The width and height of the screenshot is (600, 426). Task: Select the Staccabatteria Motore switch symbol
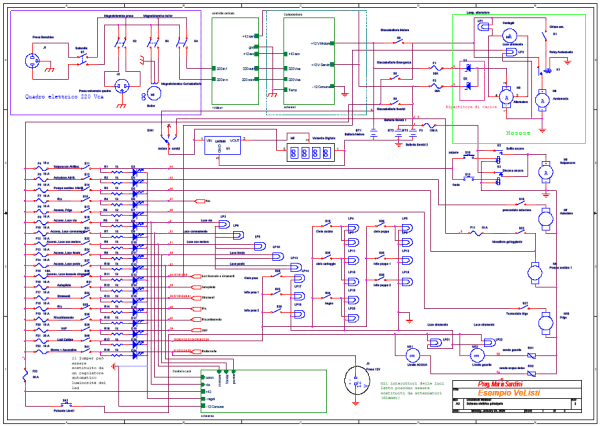tap(399, 41)
